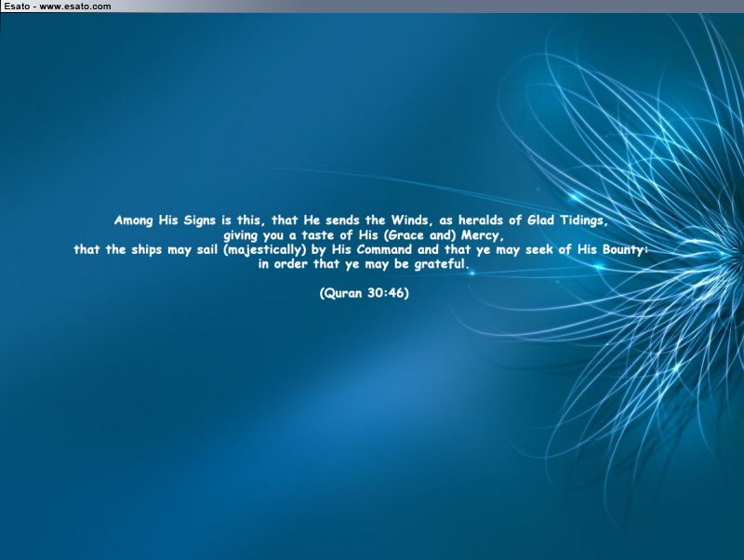
Task: Click the line 'giving you a taste of His (Grace and) Mercy,'
Action: tap(363, 235)
